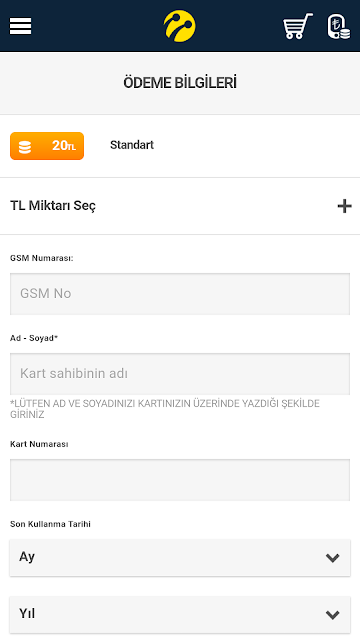360x640 pixels.
Task: Focus the Kart sahibinin adı field
Action: coord(180,374)
